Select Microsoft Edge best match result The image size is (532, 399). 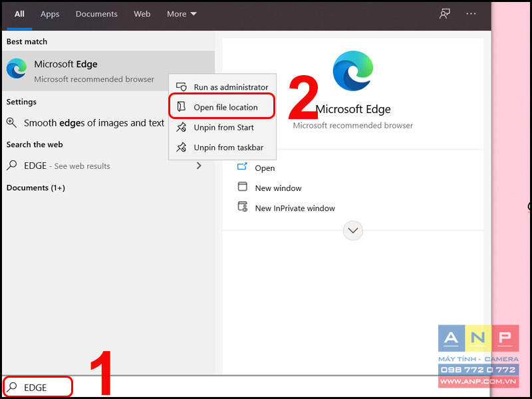108,71
